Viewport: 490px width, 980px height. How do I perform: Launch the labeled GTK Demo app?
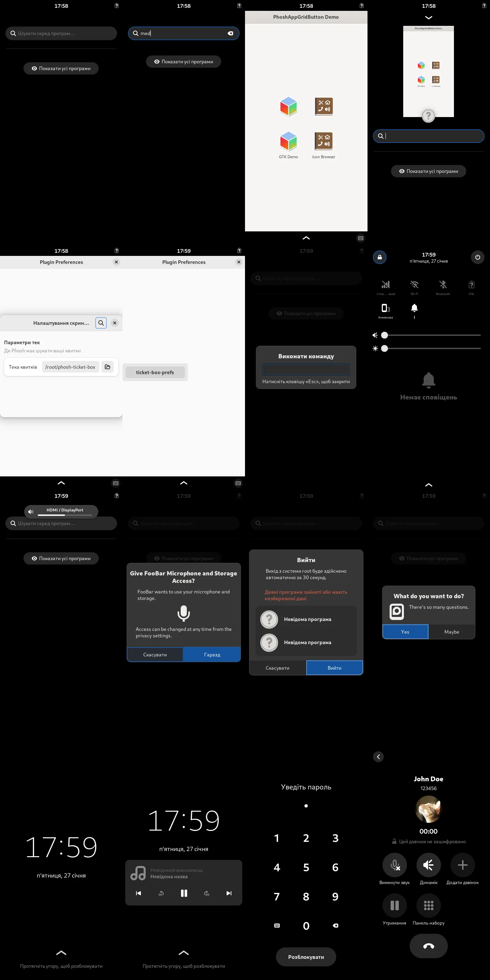[288, 142]
